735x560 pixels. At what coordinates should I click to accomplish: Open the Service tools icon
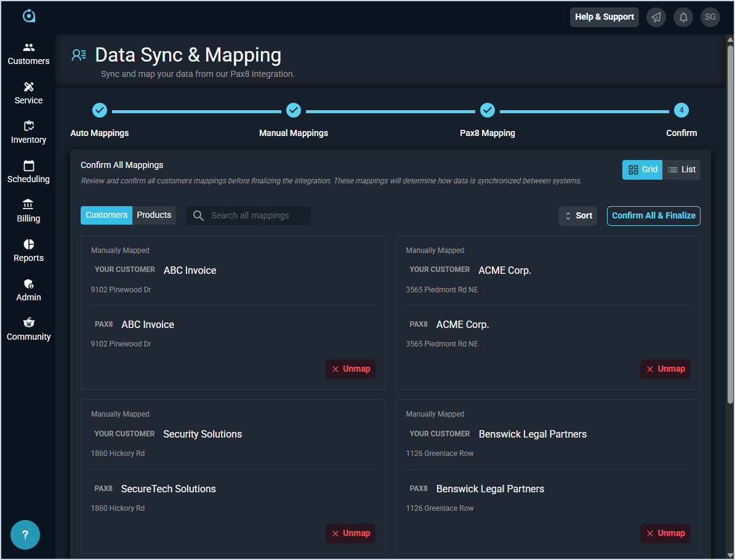click(28, 87)
